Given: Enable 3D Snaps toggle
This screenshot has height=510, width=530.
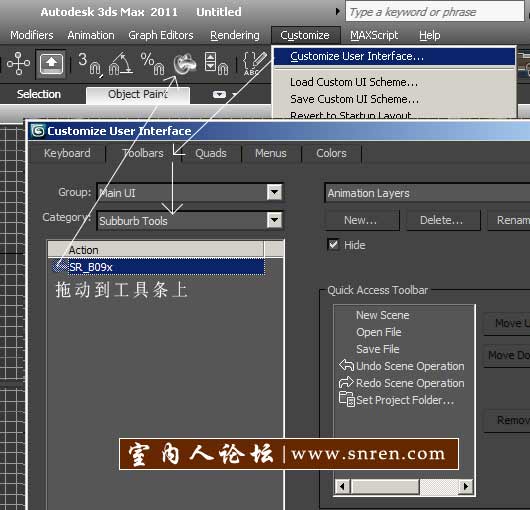Looking at the screenshot, I should tap(90, 64).
